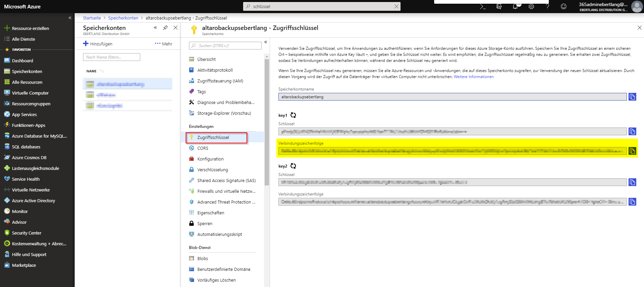Click Hinzufügen to add storage account
The image size is (644, 287).
[x=98, y=44]
